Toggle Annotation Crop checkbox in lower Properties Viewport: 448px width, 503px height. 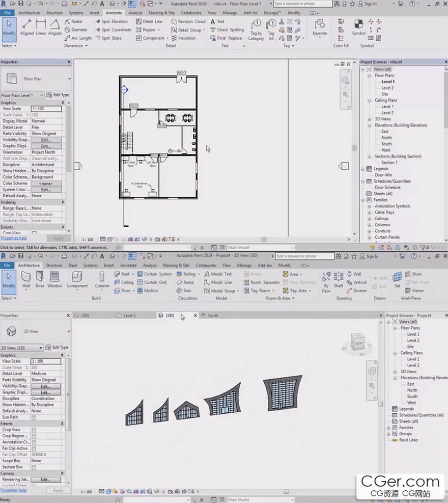click(x=34, y=442)
